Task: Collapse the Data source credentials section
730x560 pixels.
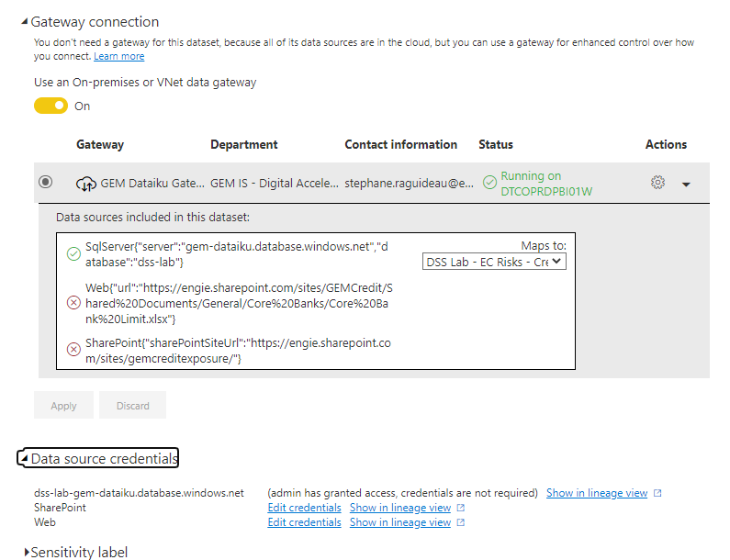Action: tap(25, 458)
